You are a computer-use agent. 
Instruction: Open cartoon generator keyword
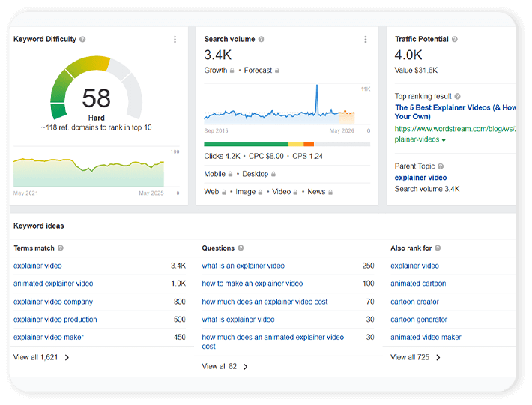tap(419, 319)
